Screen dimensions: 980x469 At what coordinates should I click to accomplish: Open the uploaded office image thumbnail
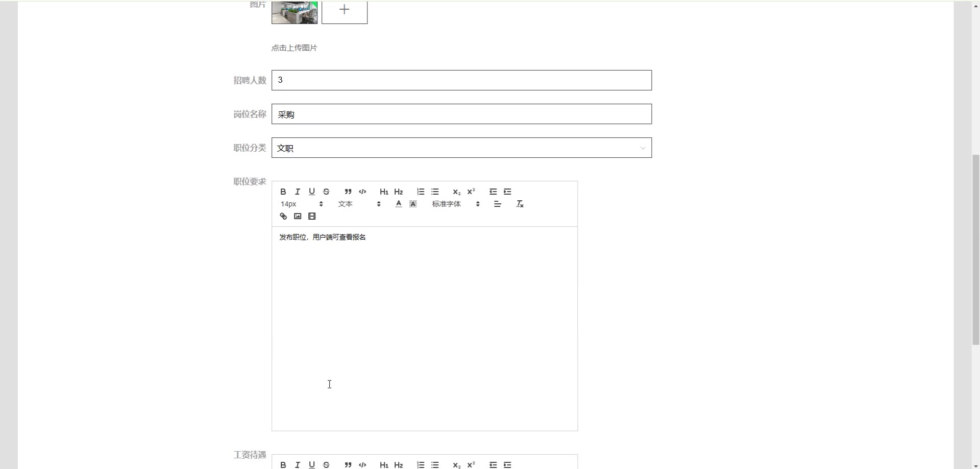(295, 11)
